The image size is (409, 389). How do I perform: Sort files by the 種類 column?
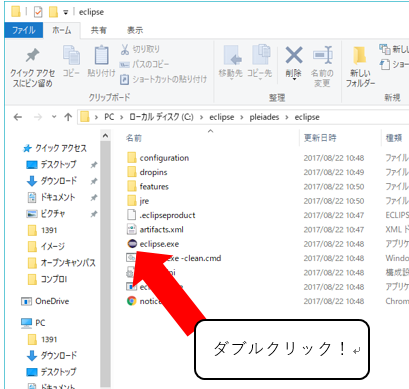coord(394,138)
